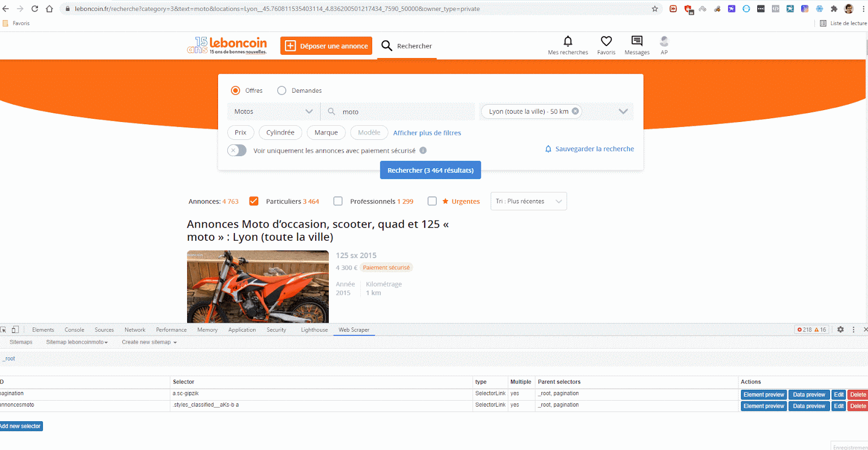
Task: Open the extensions puzzle icon
Action: (x=834, y=9)
